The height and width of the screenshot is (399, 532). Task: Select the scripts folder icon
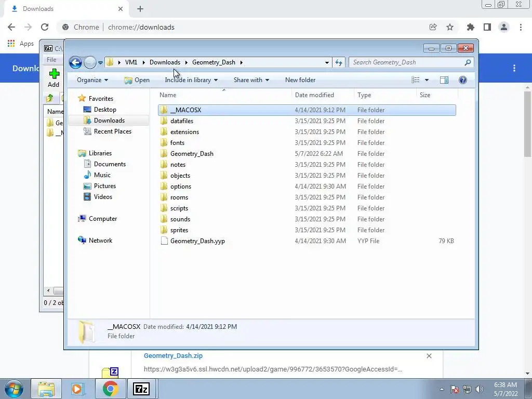point(164,208)
